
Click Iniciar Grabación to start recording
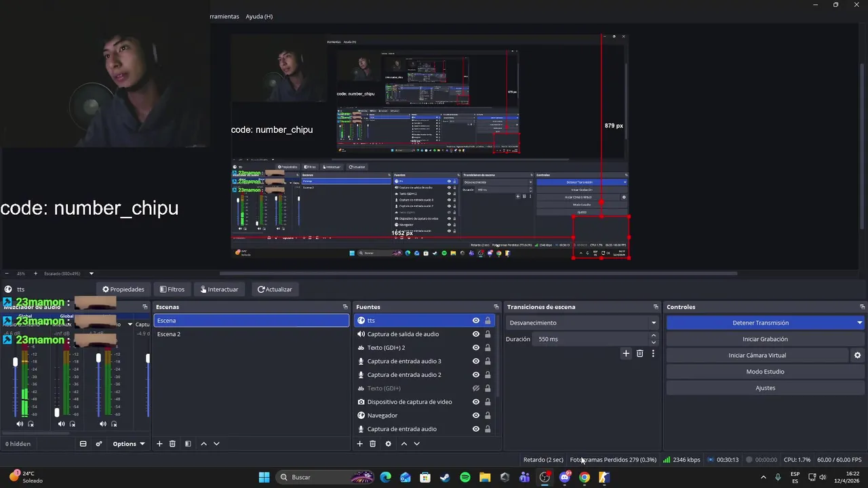(765, 339)
